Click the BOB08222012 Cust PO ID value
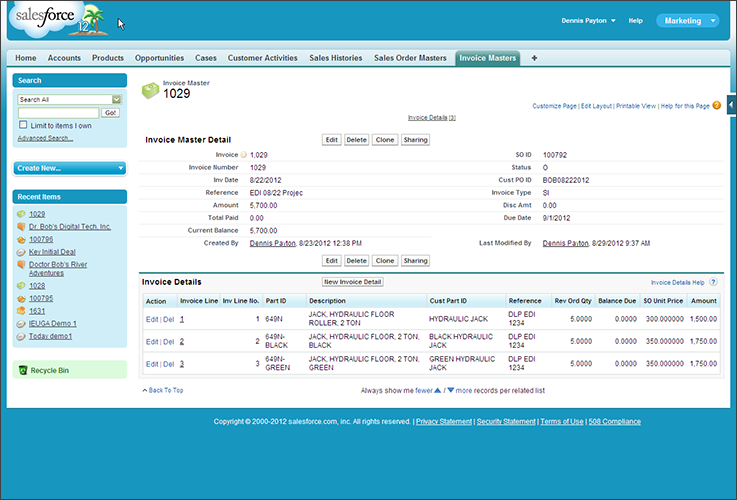The width and height of the screenshot is (737, 500). (565, 180)
